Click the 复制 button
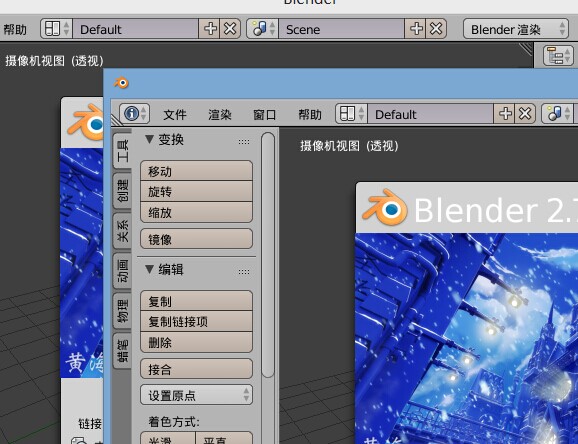 (196, 301)
